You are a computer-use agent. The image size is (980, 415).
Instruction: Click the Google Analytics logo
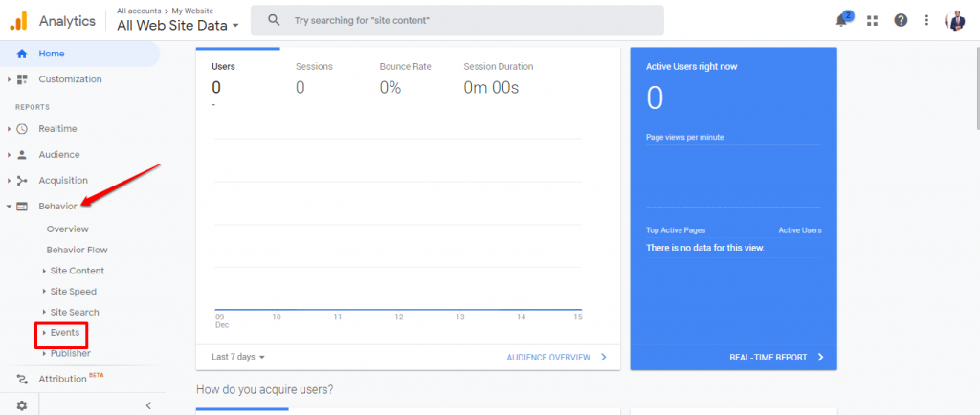click(18, 20)
